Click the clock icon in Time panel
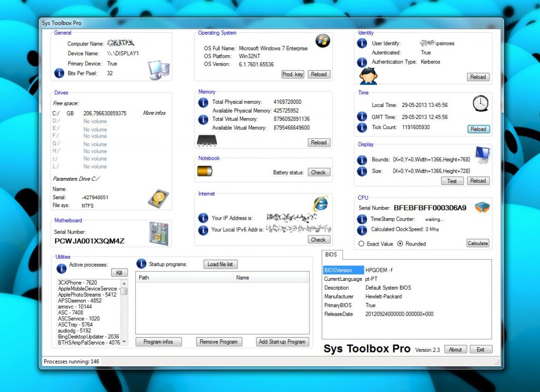Screen dimensions: 540x392 pyautogui.click(x=480, y=103)
